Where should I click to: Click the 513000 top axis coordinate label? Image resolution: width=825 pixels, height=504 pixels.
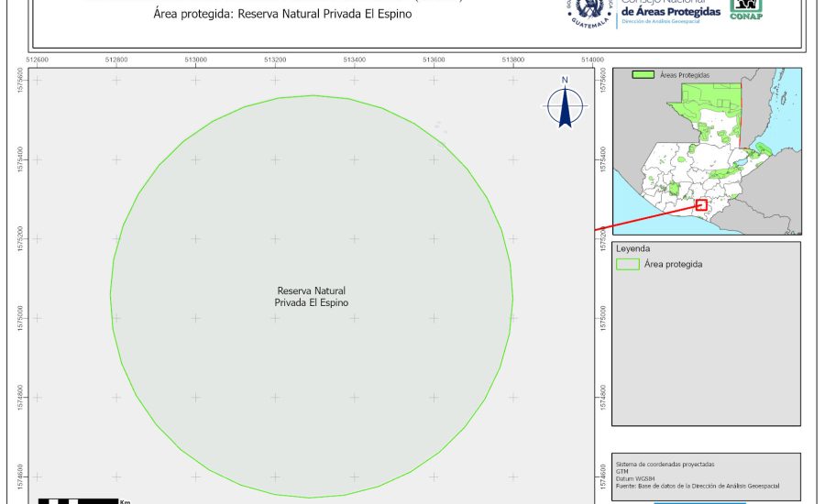click(195, 60)
